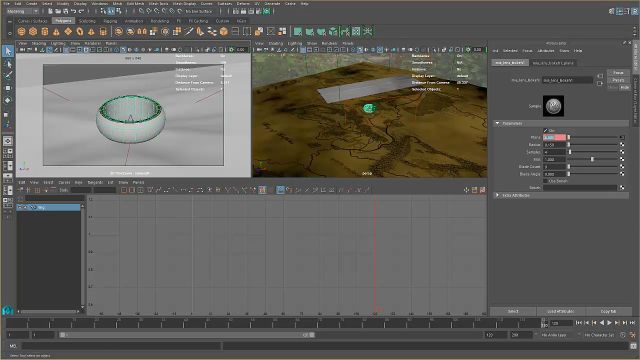Viewport: 640px width, 360px height.
Task: Open the Attributes menu in Attribute Editor
Action: (546, 51)
